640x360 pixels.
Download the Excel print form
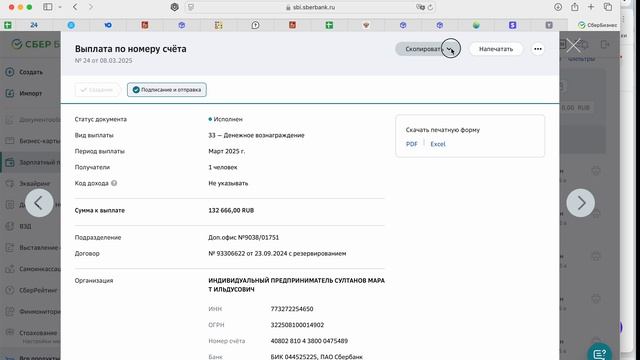coord(438,144)
